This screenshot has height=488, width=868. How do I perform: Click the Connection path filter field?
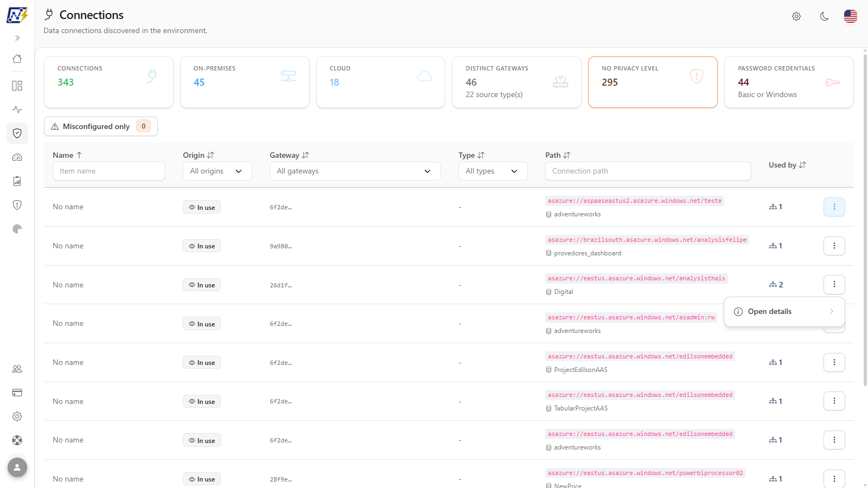648,171
